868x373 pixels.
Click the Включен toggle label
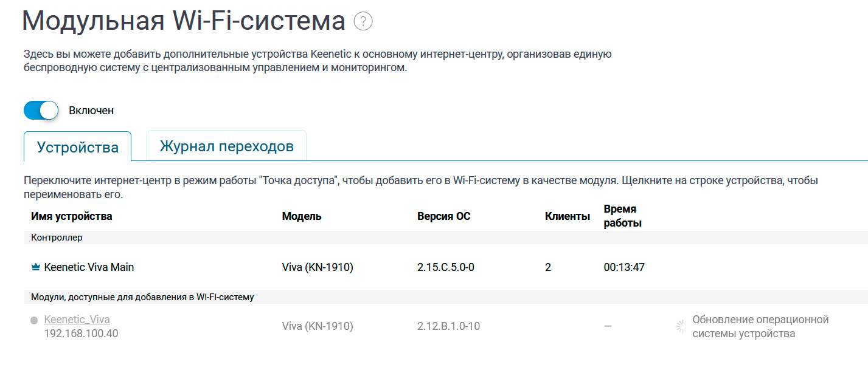click(91, 111)
